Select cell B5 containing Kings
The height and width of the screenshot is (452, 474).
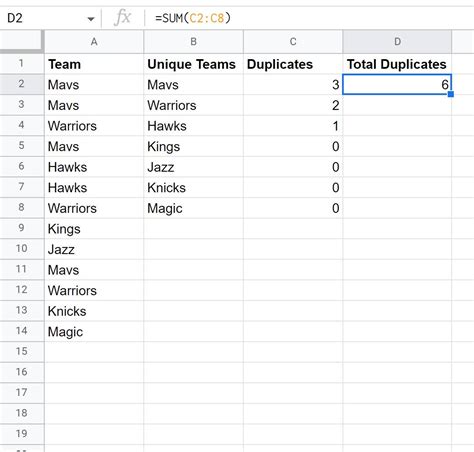coord(193,146)
